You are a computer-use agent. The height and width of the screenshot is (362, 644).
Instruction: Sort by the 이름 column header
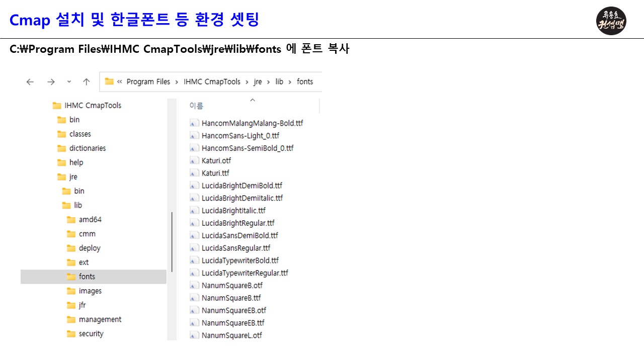[196, 106]
